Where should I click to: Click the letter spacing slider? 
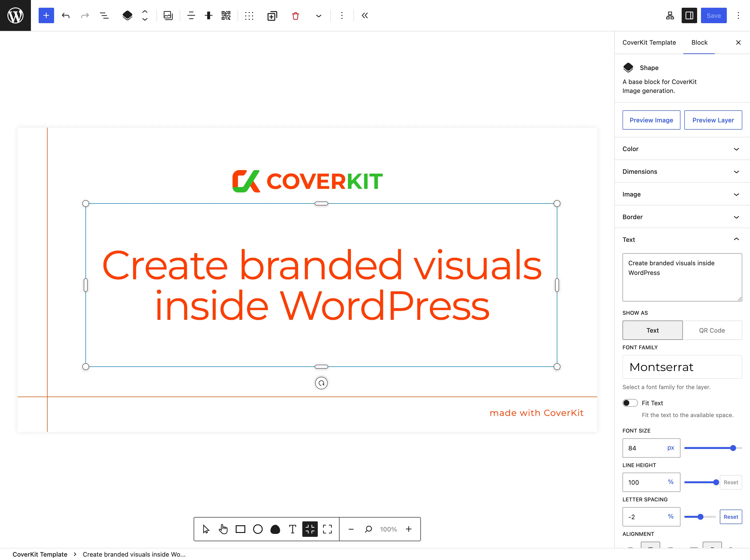point(700,517)
